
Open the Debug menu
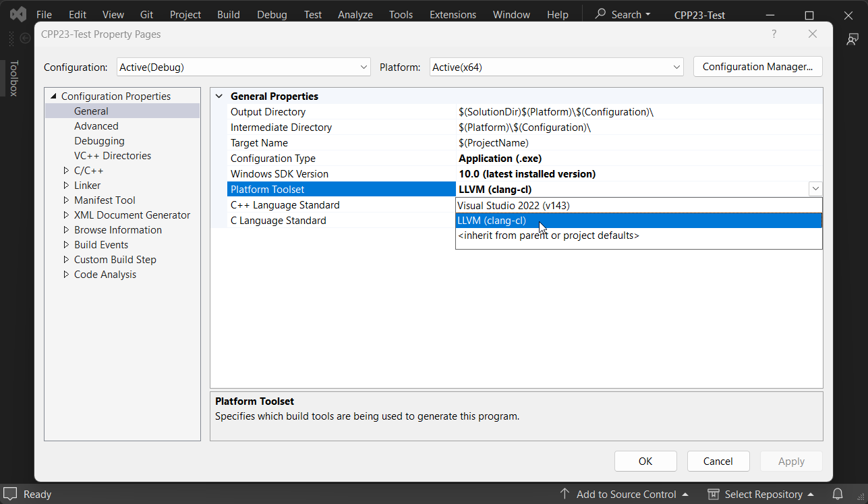[272, 14]
